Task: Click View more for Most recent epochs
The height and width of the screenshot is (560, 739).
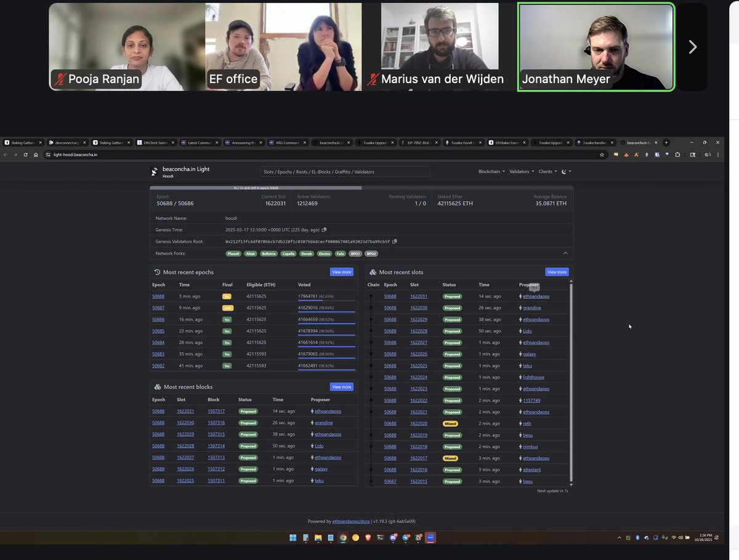Action: coord(342,272)
